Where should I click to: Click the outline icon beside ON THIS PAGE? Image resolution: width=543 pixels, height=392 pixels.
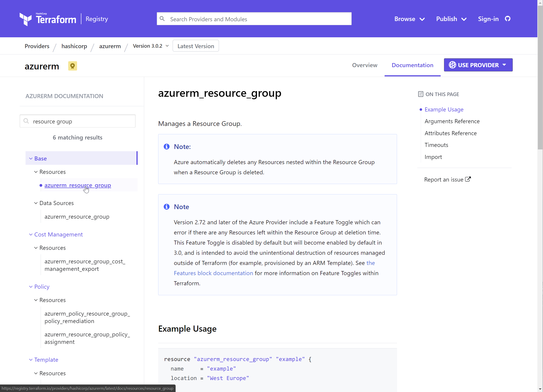(x=421, y=94)
